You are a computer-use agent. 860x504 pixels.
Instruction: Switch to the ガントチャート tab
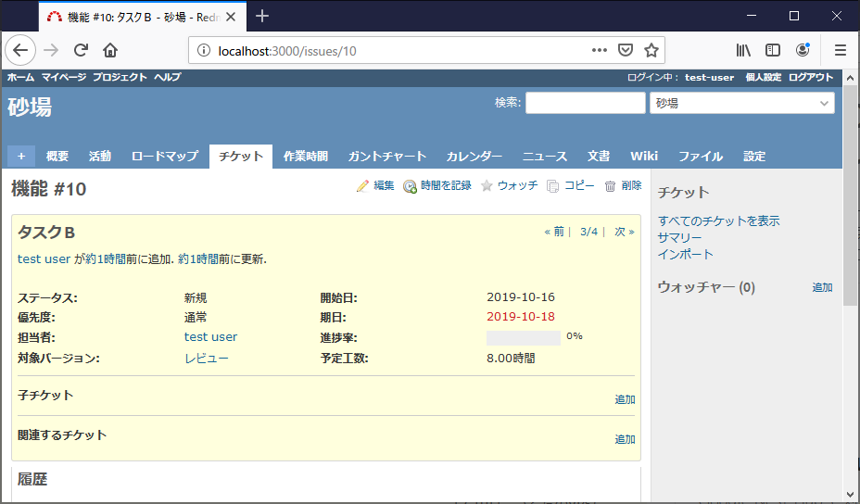click(x=387, y=157)
